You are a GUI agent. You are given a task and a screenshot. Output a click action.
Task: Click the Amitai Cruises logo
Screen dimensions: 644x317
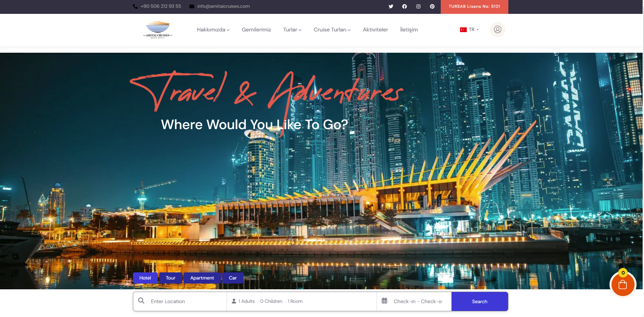pyautogui.click(x=158, y=30)
